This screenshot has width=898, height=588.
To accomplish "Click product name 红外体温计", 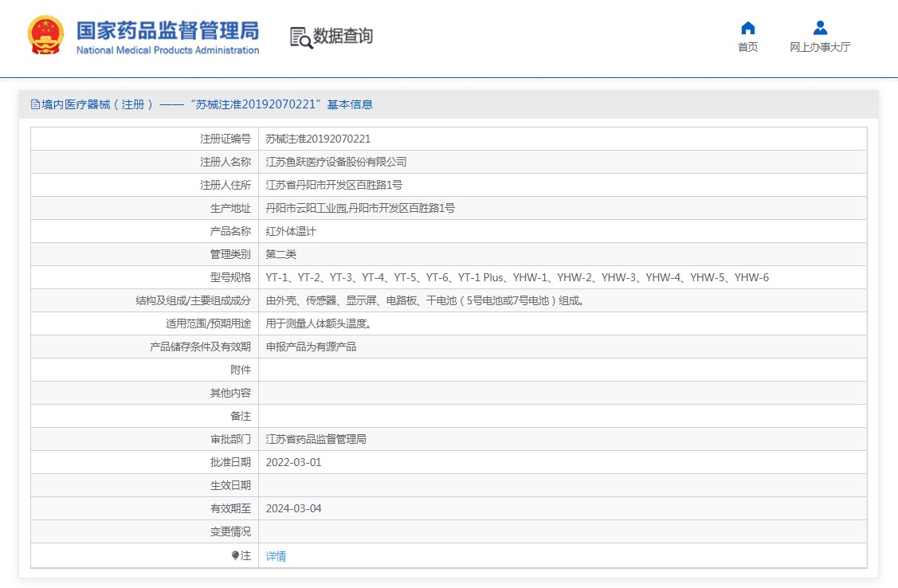I will (291, 231).
